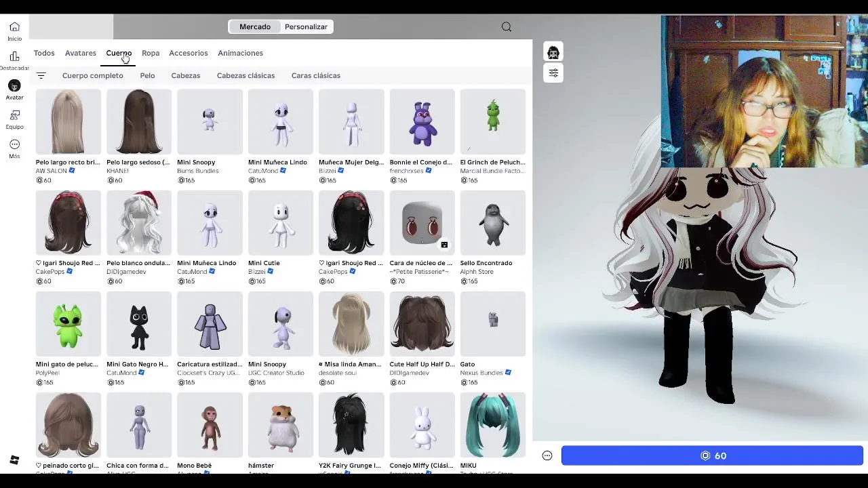Open Mono Bebé monkey item
The width and height of the screenshot is (868, 488).
click(x=210, y=425)
